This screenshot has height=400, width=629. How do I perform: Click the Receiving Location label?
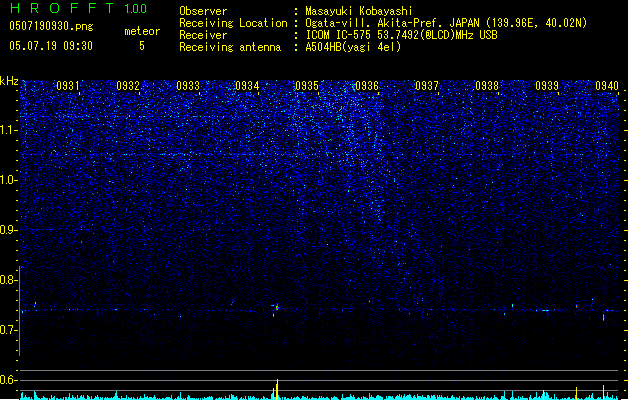(x=233, y=23)
